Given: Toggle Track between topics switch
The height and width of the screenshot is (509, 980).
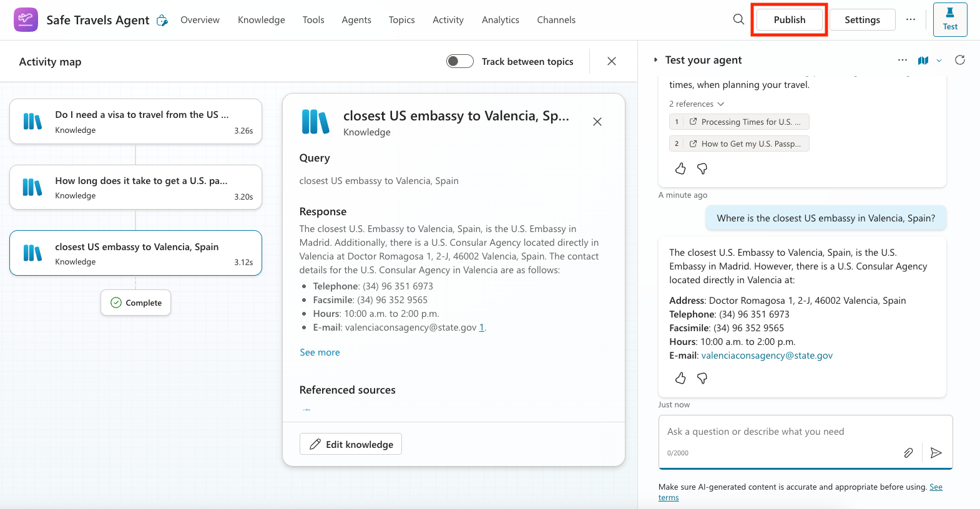Looking at the screenshot, I should click(460, 61).
